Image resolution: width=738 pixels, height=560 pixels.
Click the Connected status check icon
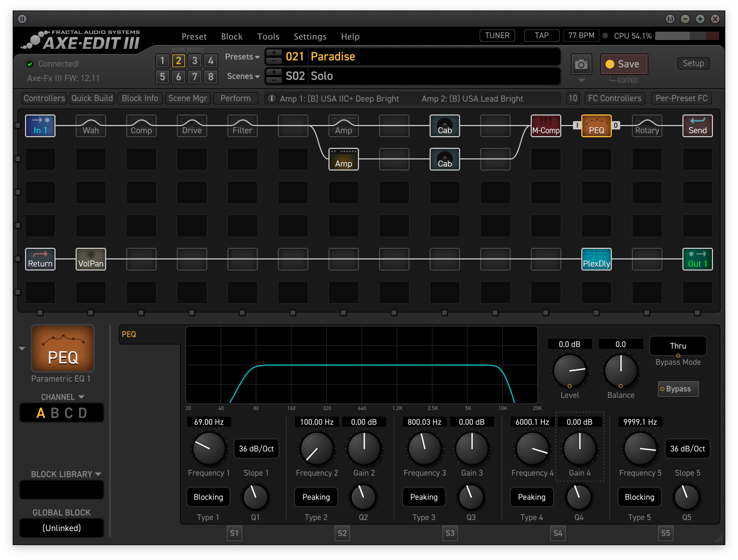click(x=30, y=64)
